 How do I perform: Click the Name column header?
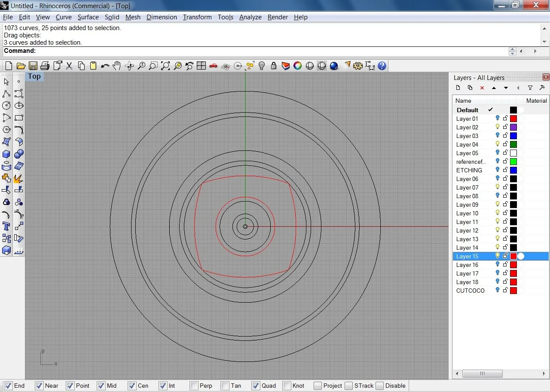point(463,101)
